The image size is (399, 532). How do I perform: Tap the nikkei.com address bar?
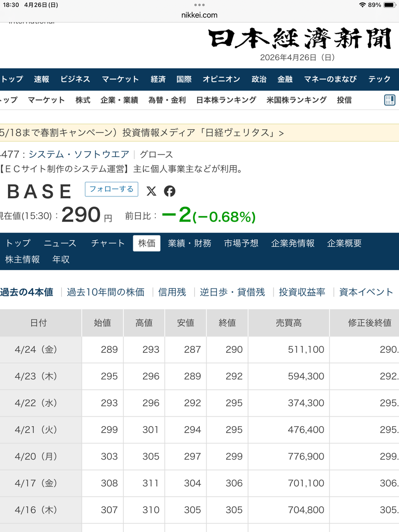[x=199, y=15]
